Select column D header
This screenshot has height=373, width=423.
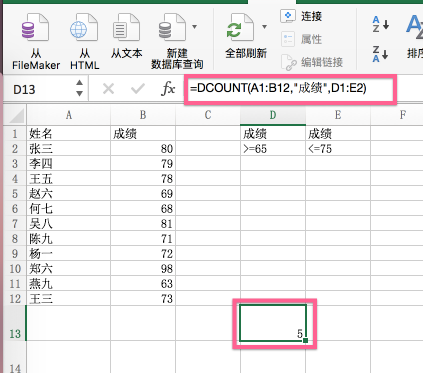pyautogui.click(x=273, y=115)
